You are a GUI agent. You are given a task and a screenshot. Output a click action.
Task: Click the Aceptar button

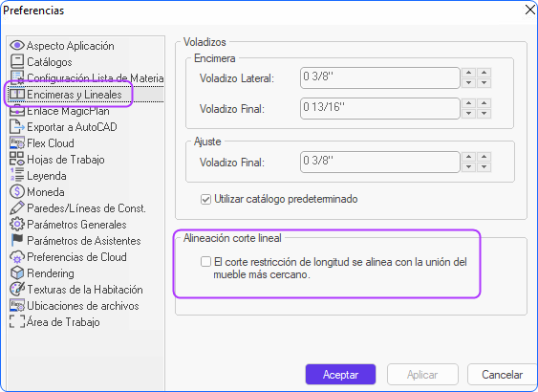click(340, 375)
